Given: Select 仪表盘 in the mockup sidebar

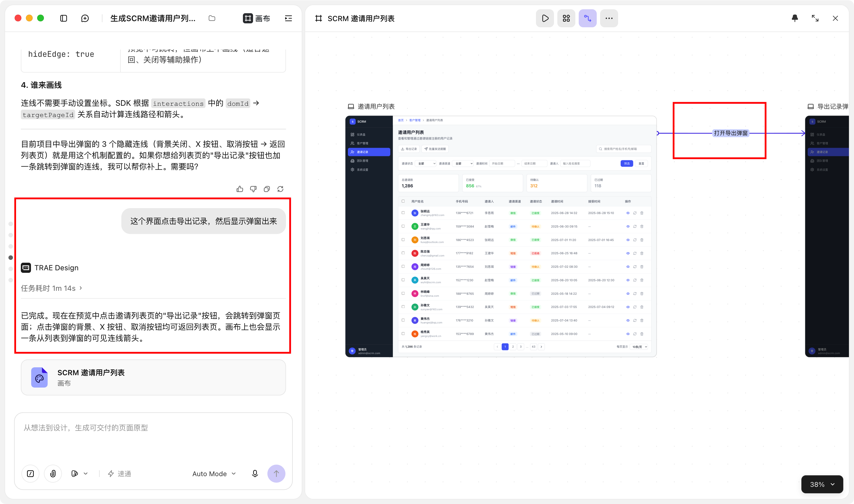Looking at the screenshot, I should [369, 134].
